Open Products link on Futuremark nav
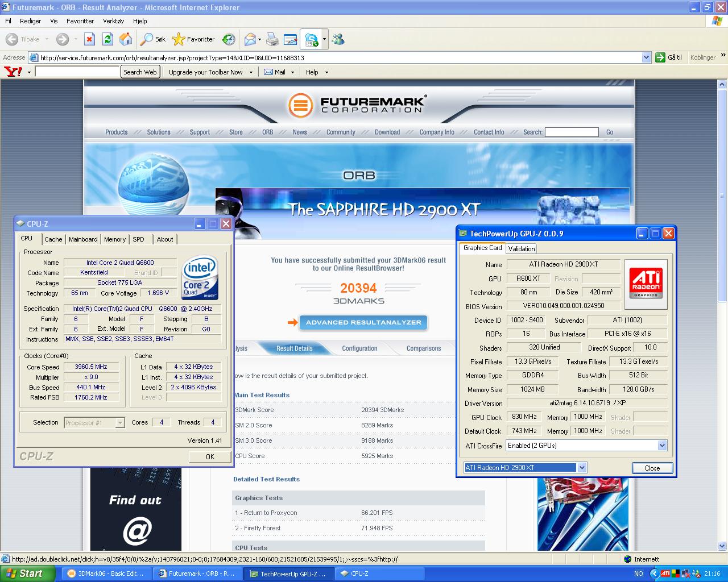Viewport: 728px width, 582px height. point(116,132)
